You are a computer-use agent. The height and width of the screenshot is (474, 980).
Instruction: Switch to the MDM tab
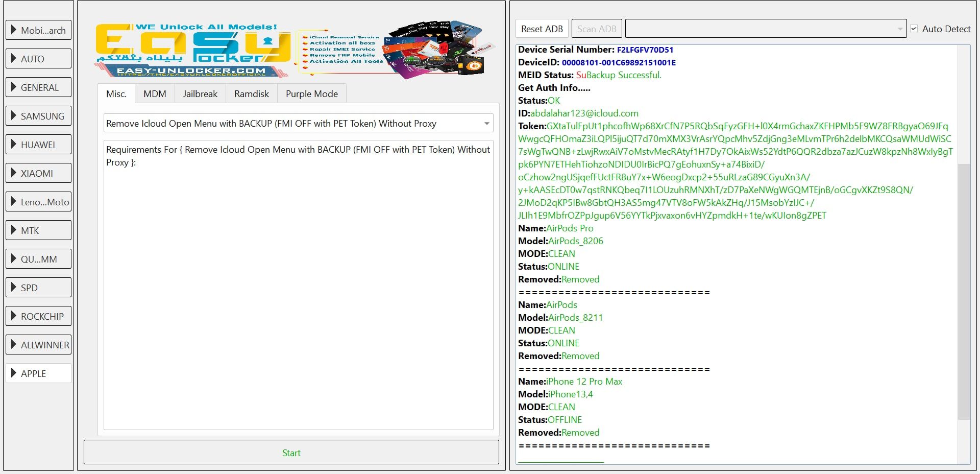pyautogui.click(x=155, y=93)
